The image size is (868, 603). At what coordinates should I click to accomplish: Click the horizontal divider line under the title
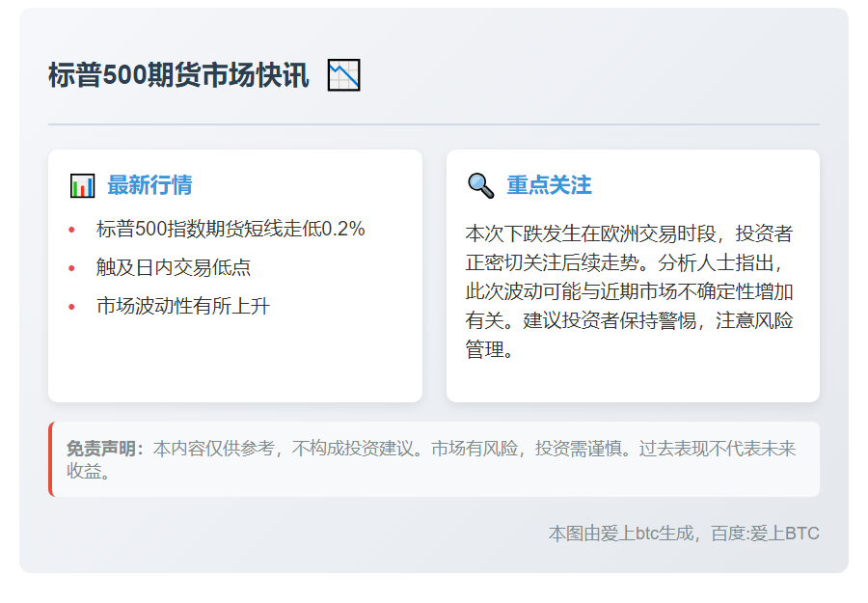(x=434, y=124)
